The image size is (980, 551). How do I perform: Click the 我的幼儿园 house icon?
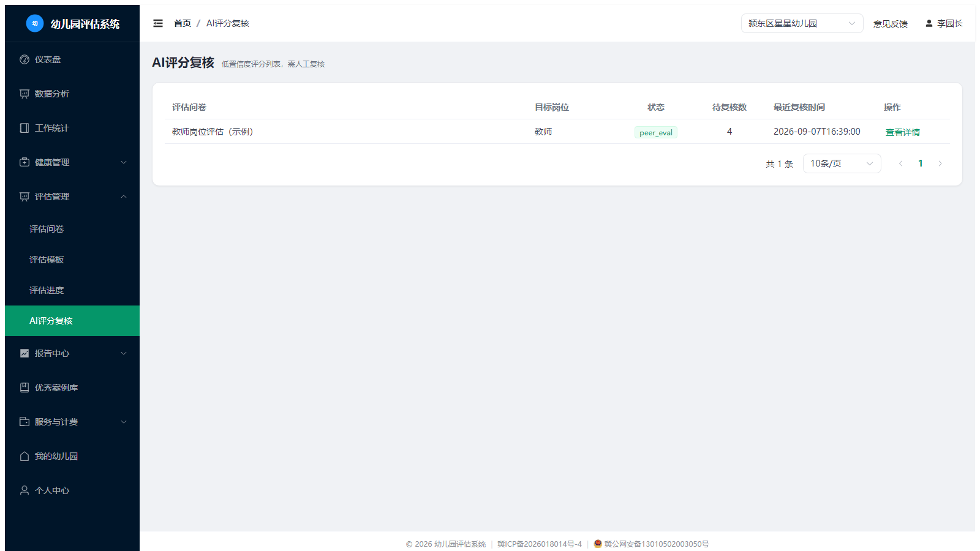coord(24,456)
